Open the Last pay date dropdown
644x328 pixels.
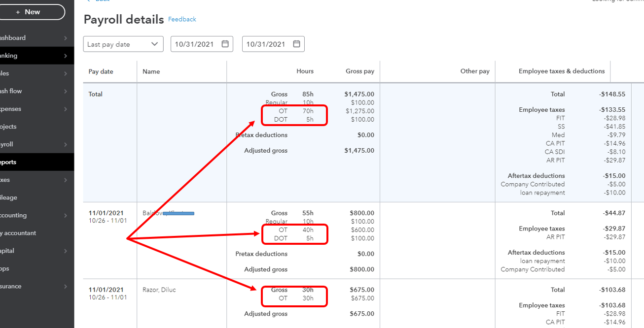(x=123, y=44)
